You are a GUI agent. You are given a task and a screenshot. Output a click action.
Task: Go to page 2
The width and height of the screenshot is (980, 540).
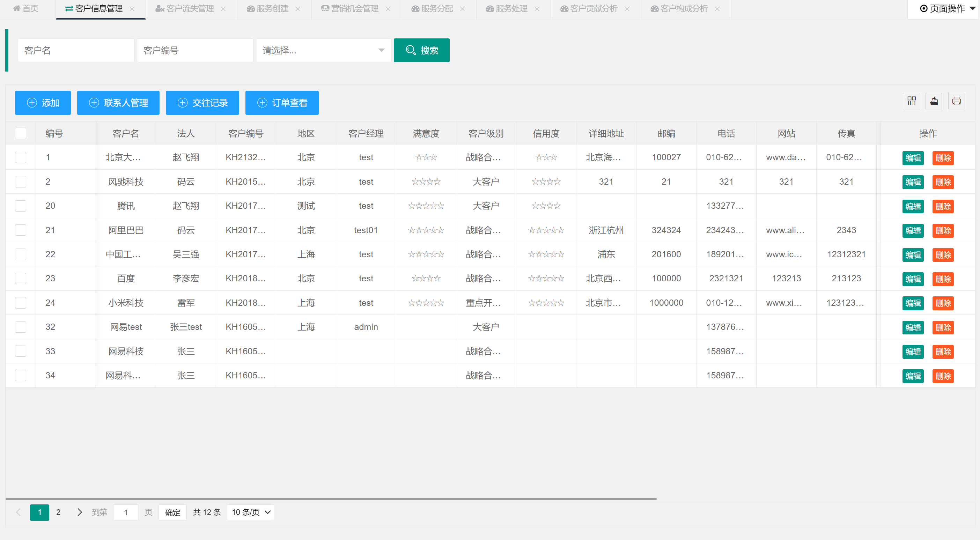click(58, 512)
